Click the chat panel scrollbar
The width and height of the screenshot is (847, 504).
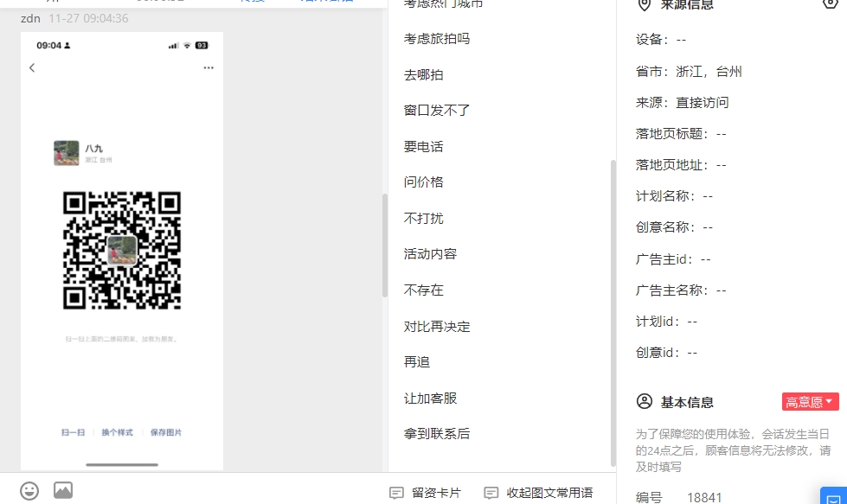[385, 246]
